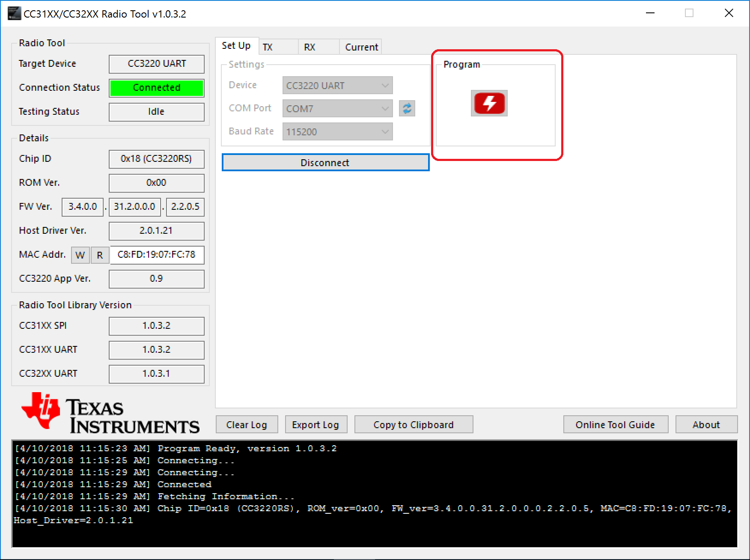Image resolution: width=750 pixels, height=560 pixels.
Task: Click the FW Ver. 3.4.0.0 field
Action: coord(83,207)
